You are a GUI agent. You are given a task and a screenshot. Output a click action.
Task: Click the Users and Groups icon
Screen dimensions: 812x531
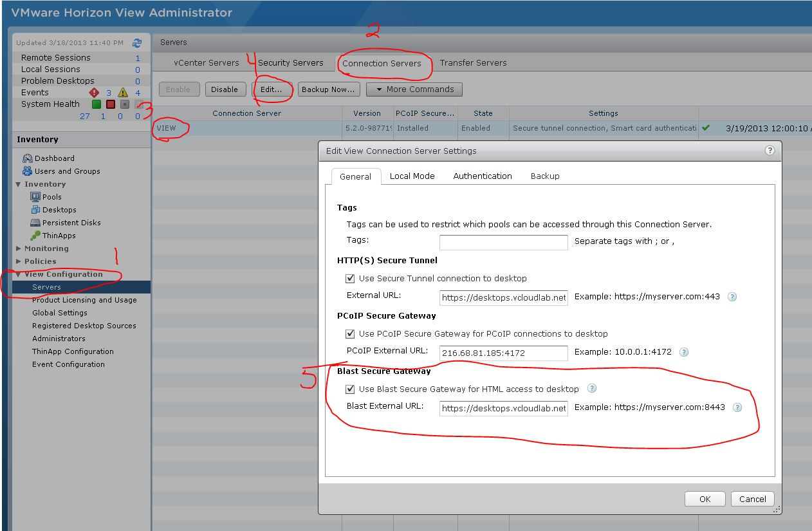tap(27, 171)
